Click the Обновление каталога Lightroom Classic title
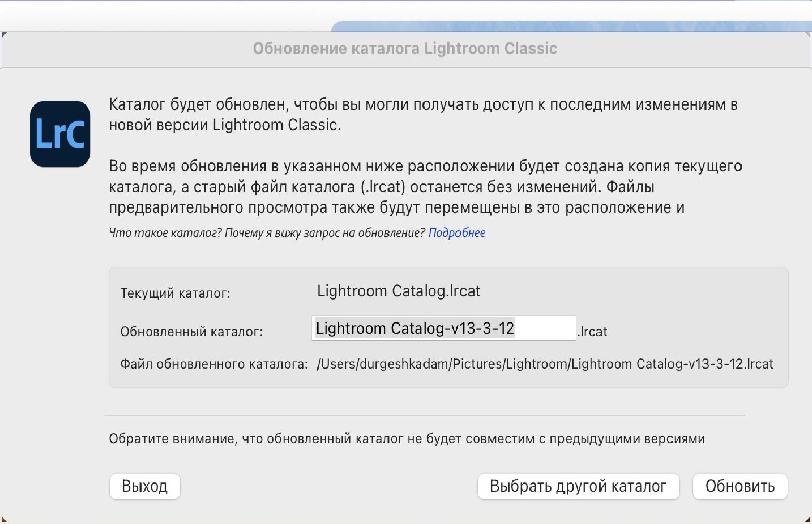 [x=405, y=49]
